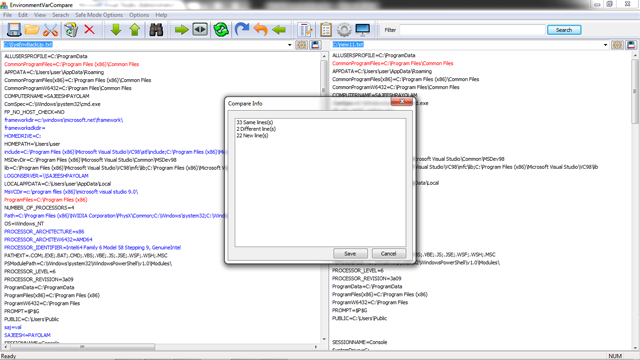
Task: Open settings with the gear icon
Action: click(x=344, y=30)
